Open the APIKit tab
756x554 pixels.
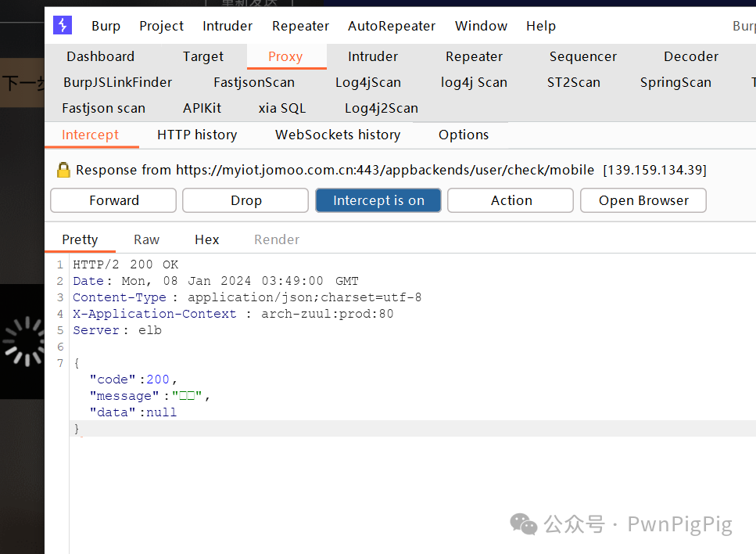point(202,108)
